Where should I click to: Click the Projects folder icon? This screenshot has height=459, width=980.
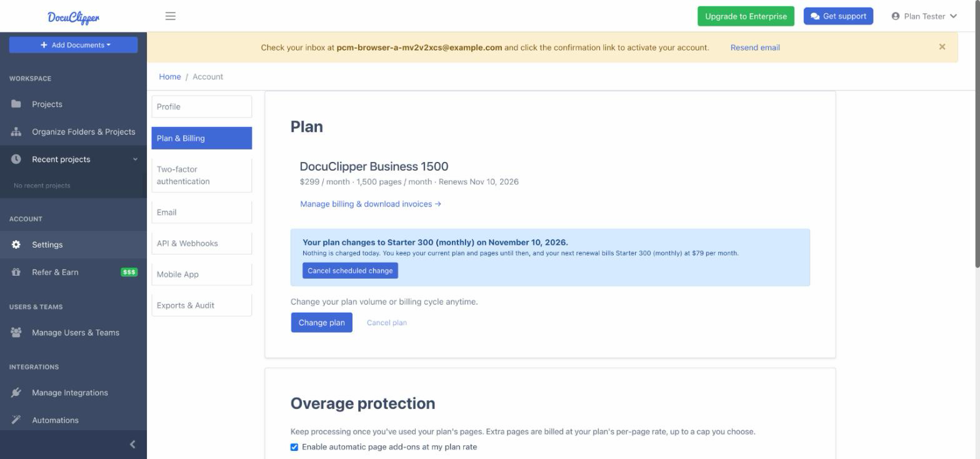pos(16,104)
